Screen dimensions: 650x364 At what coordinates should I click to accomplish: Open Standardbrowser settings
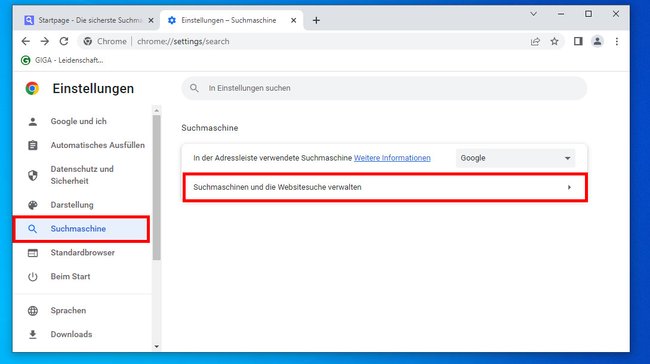pyautogui.click(x=82, y=252)
